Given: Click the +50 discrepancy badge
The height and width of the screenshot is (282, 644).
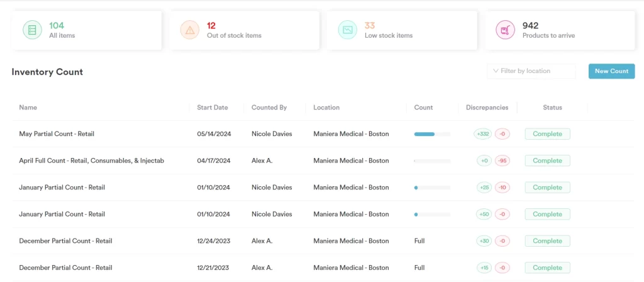Looking at the screenshot, I should point(483,214).
